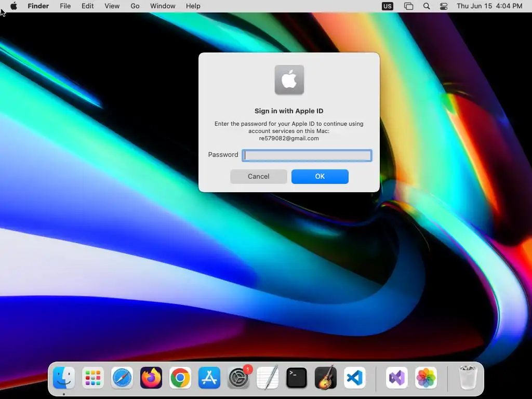Open the Apple menu

[14, 6]
